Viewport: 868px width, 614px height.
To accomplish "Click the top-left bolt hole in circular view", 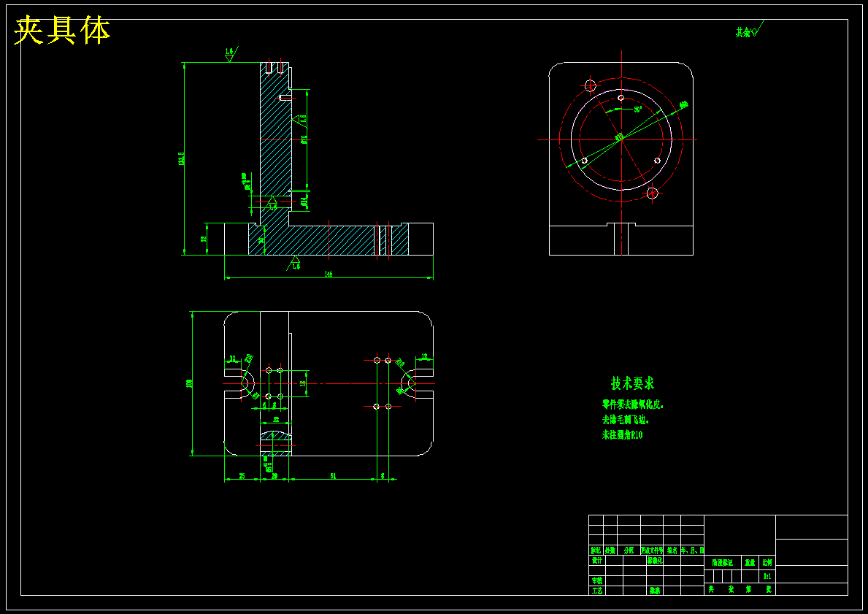I will tap(590, 86).
